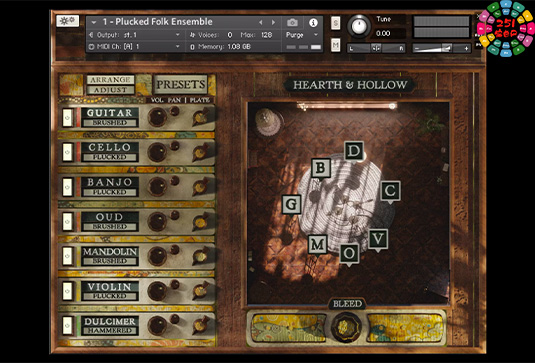535x363 pixels.
Task: Switch to the Arrange tab
Action: click(110, 79)
